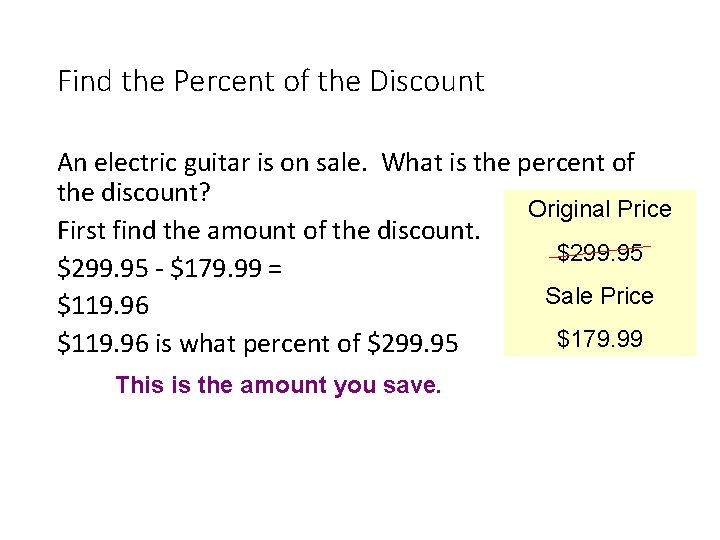This screenshot has height=540, width=720.
Task: Click the $179.99 sale price in yellow box
Action: tap(600, 339)
